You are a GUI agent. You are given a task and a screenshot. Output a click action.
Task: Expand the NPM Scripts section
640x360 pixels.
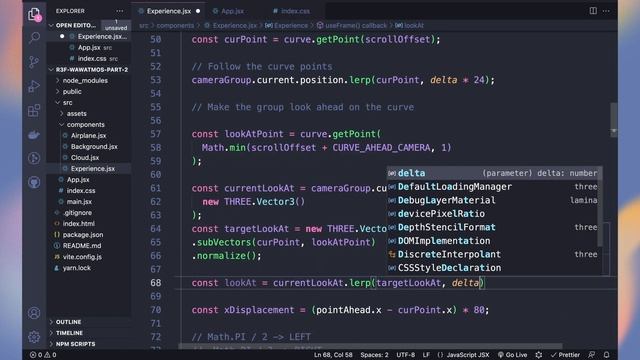pyautogui.click(x=75, y=344)
